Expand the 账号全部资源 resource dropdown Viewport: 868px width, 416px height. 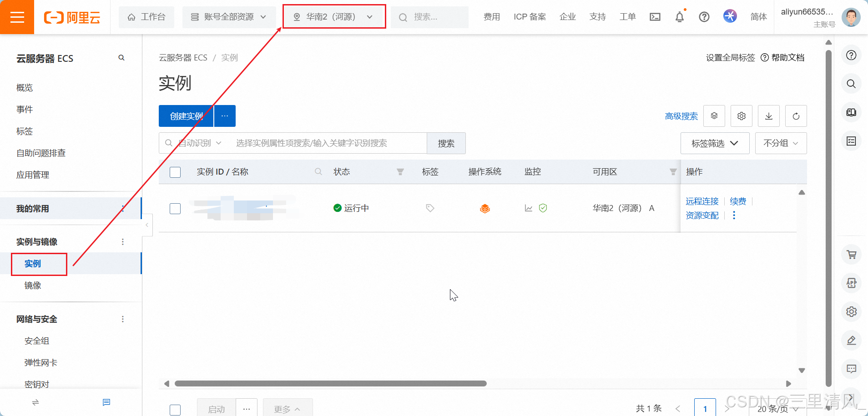tap(229, 17)
